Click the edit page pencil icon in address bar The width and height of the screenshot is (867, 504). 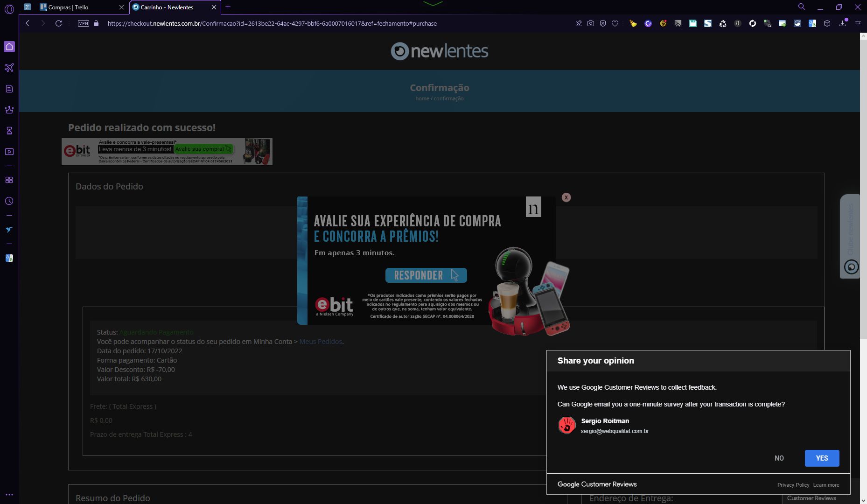[x=579, y=23]
